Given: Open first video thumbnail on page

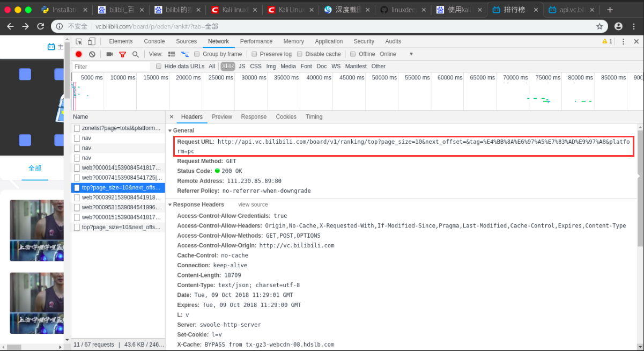Looking at the screenshot, I should tap(36, 230).
